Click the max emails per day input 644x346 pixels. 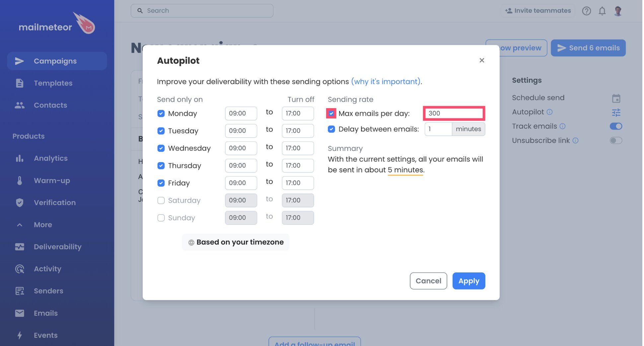point(454,113)
